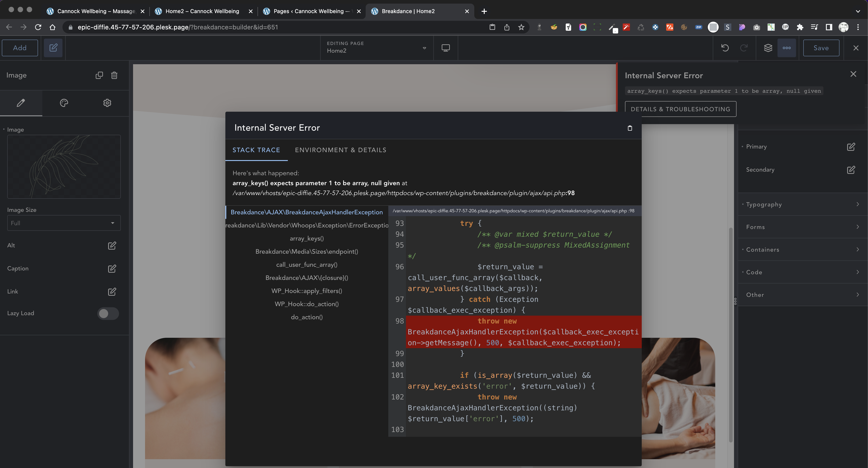Open the structure panel icon near Save
Image resolution: width=868 pixels, height=468 pixels.
(x=768, y=48)
